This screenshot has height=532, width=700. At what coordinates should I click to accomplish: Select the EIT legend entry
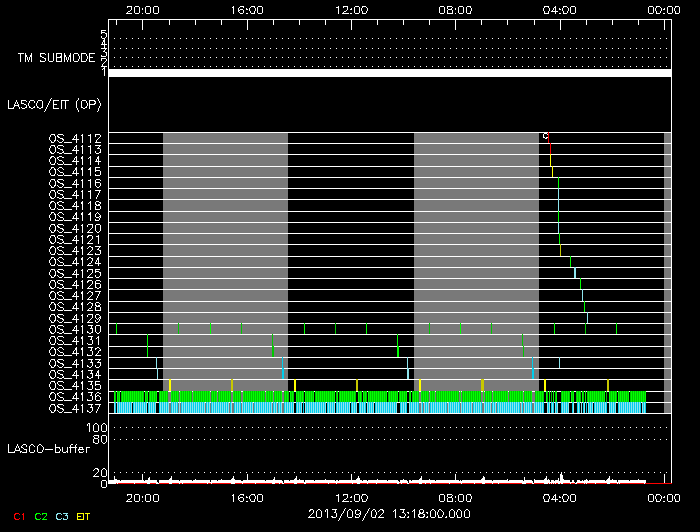coord(85,516)
